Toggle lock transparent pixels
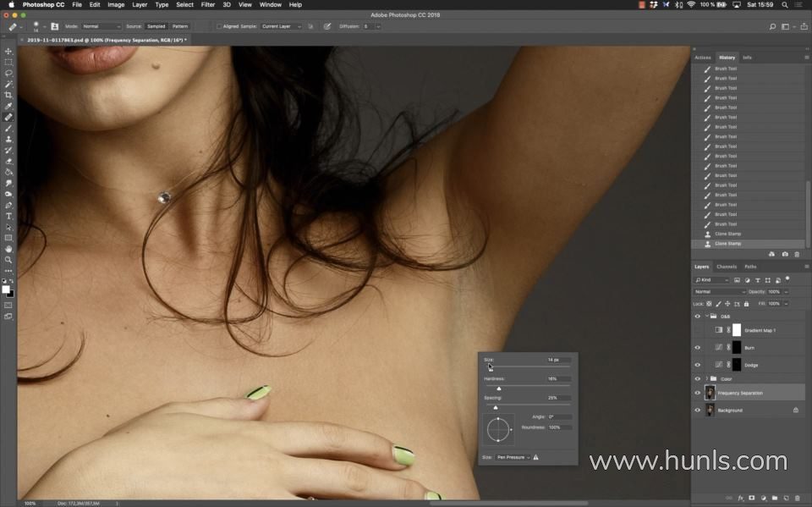Viewport: 812px width, 507px height. click(709, 304)
